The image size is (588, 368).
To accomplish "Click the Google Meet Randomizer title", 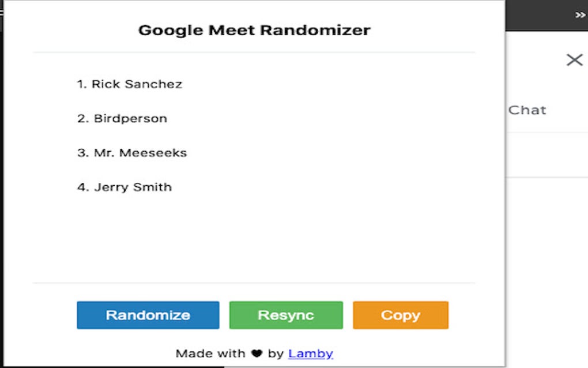I will pos(255,29).
